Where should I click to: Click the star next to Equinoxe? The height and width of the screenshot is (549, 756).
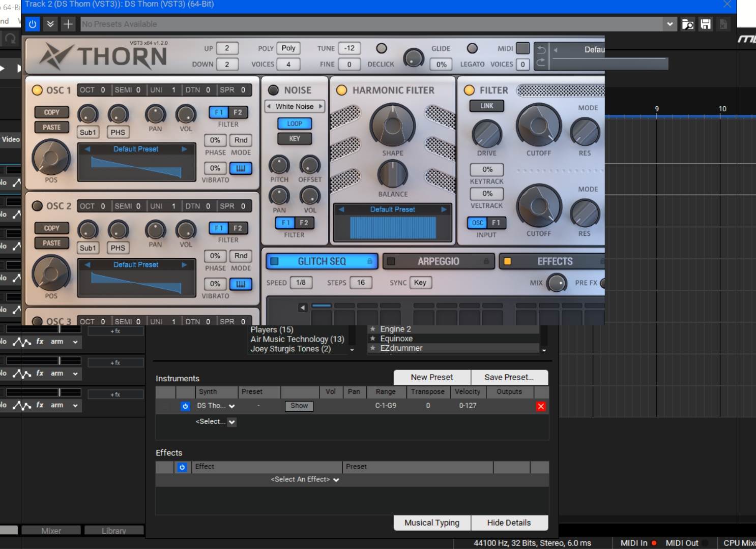coord(372,339)
